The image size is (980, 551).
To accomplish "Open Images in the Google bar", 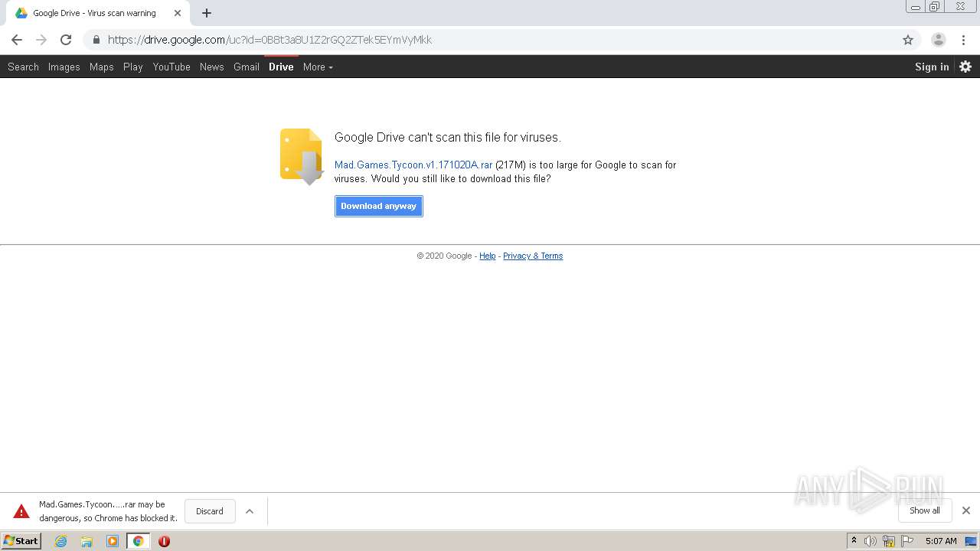I will pos(64,67).
